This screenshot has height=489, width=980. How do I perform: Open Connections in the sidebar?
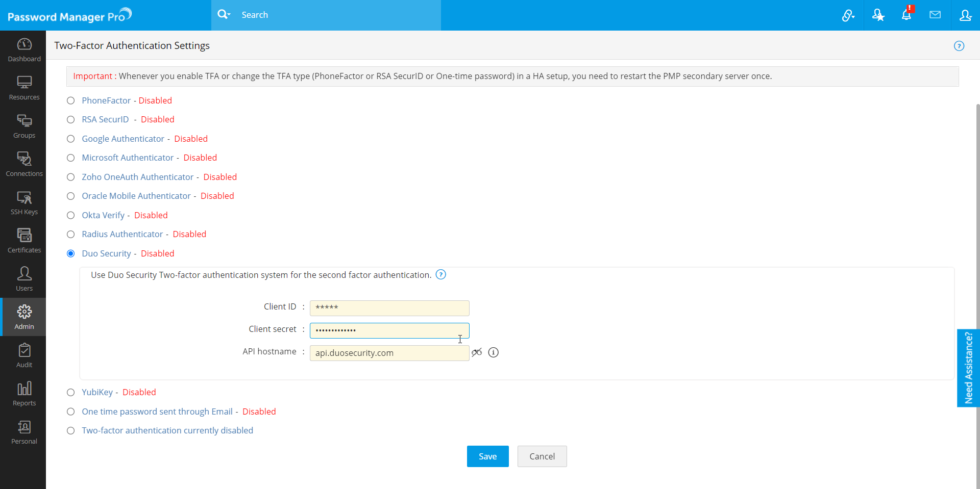coord(24,165)
